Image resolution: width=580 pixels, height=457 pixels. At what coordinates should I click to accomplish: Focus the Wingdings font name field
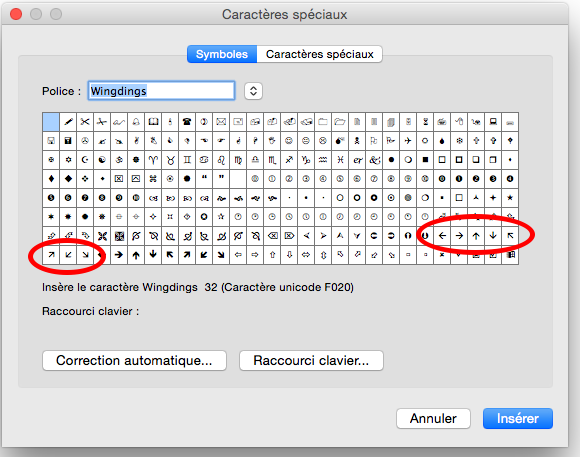click(161, 91)
